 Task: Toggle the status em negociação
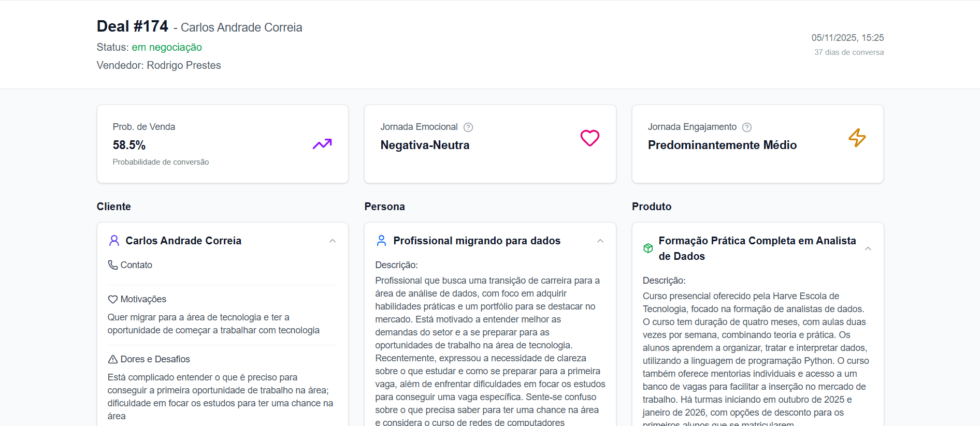pos(167,47)
